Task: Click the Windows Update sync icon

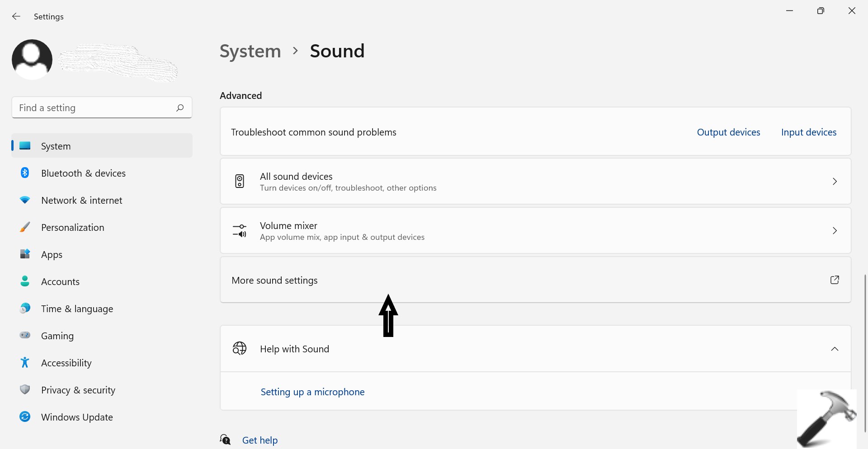Action: tap(25, 417)
